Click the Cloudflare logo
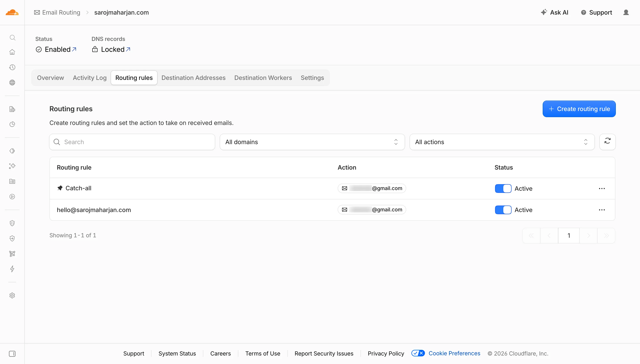This screenshot has width=640, height=364. (12, 12)
